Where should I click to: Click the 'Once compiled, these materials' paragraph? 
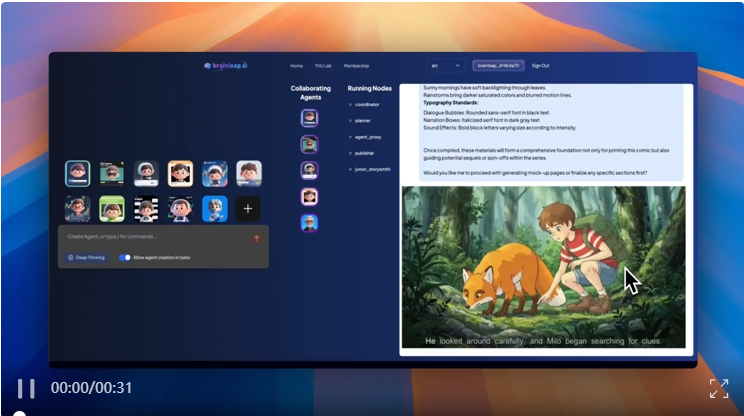tap(546, 154)
